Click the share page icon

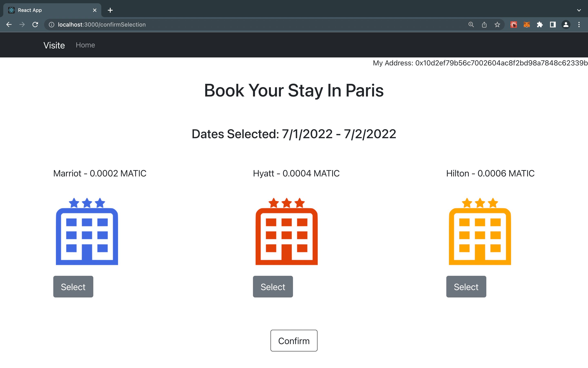[484, 25]
